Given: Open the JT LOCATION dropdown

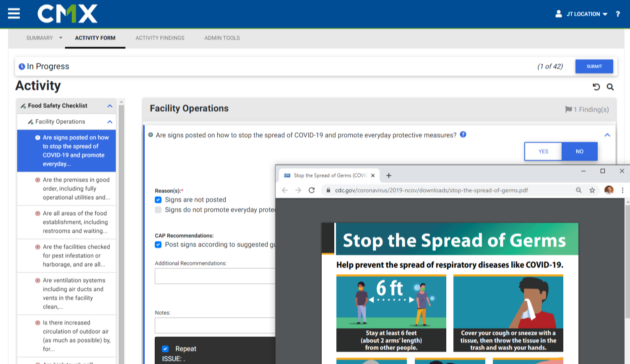Looking at the screenshot, I should (587, 14).
